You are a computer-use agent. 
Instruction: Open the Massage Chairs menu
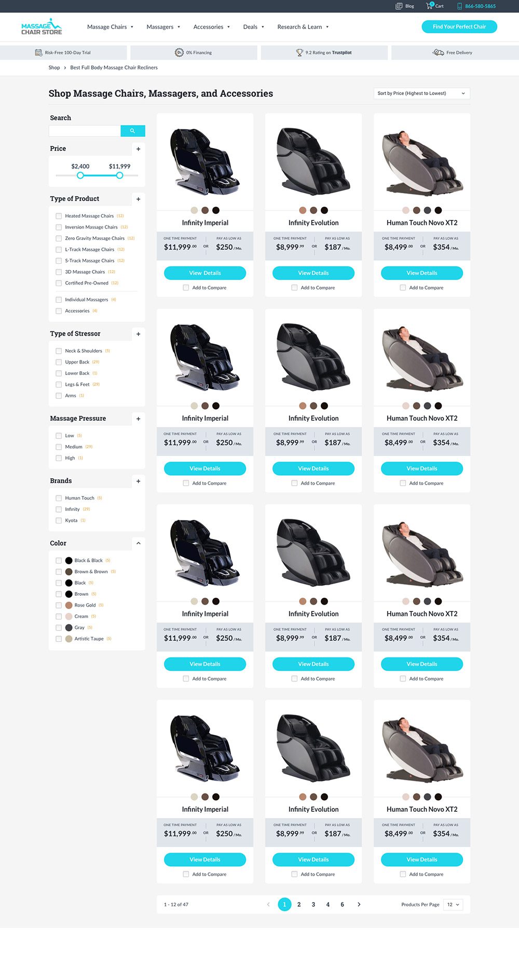point(110,27)
